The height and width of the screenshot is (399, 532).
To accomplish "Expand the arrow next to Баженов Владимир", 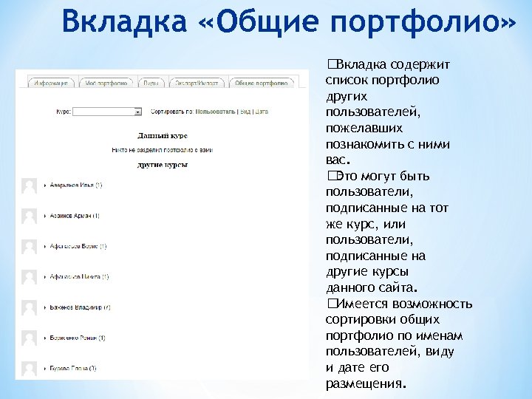I will 45,307.
